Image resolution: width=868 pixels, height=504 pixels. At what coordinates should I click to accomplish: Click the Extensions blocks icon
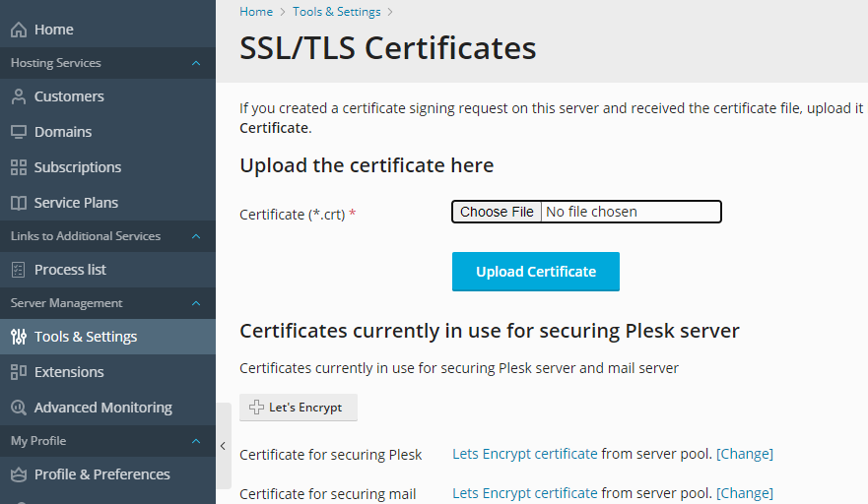click(19, 372)
